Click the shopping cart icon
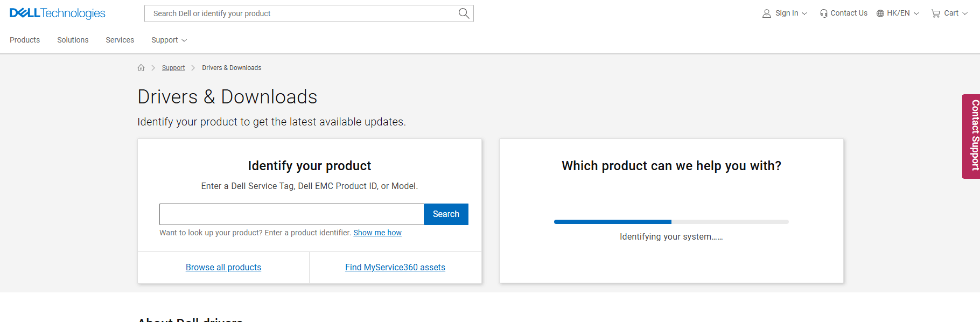Image resolution: width=980 pixels, height=322 pixels. click(936, 13)
